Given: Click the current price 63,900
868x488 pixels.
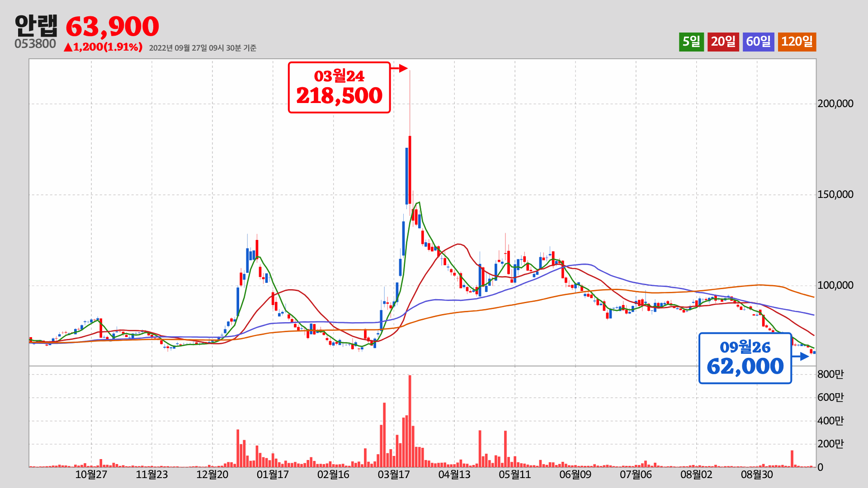Looking at the screenshot, I should tap(113, 26).
